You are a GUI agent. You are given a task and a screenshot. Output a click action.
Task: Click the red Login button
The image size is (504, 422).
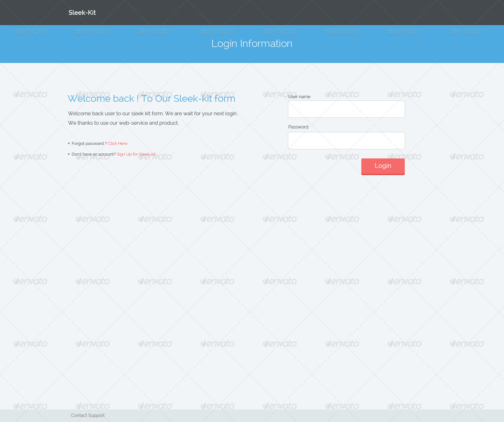[382, 166]
